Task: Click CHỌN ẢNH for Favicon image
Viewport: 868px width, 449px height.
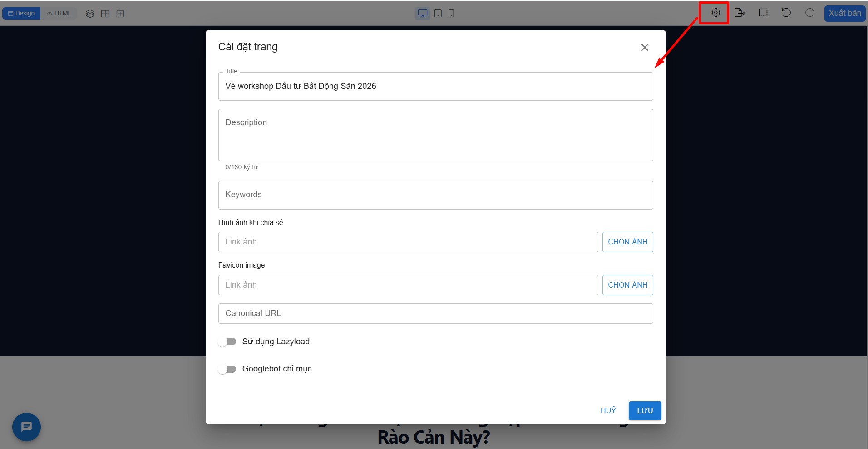Action: (627, 285)
